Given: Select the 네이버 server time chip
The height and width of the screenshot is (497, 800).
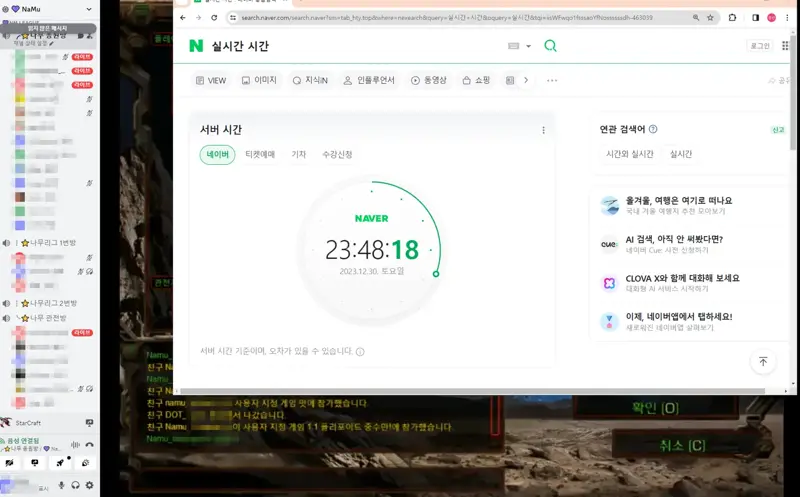Looking at the screenshot, I should [217, 155].
